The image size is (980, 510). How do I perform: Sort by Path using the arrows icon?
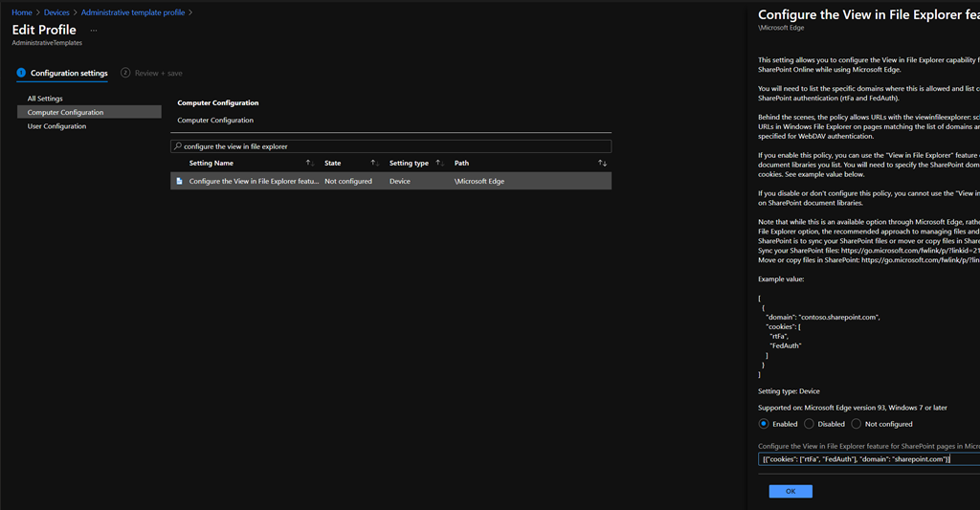(602, 164)
